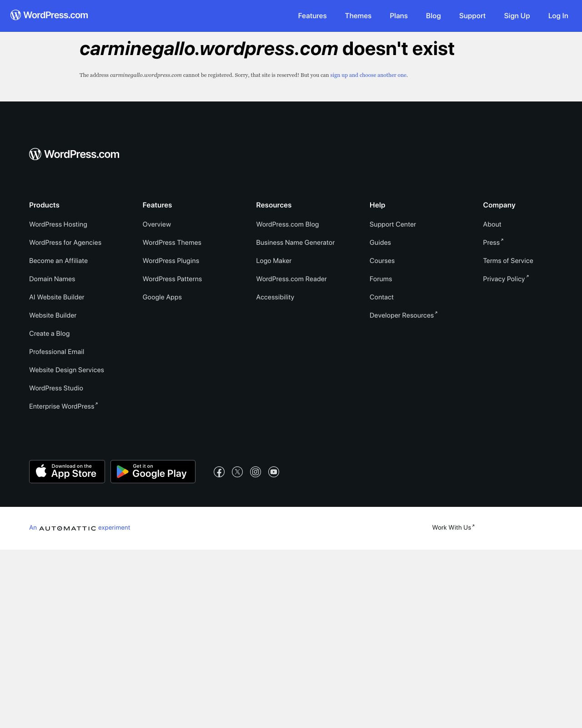Viewport: 582px width, 728px height.
Task: Open the Privacy Policy link
Action: (505, 279)
